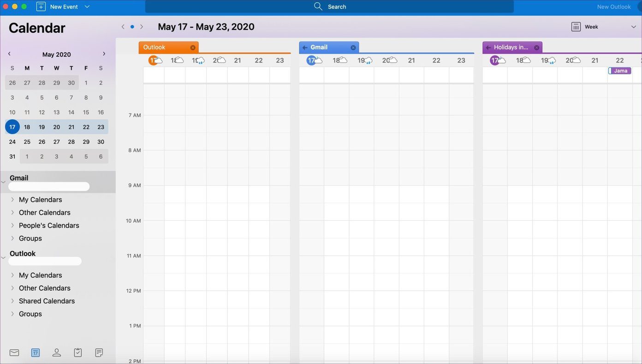Open the Notes icon in sidebar
The height and width of the screenshot is (364, 642).
tap(99, 352)
